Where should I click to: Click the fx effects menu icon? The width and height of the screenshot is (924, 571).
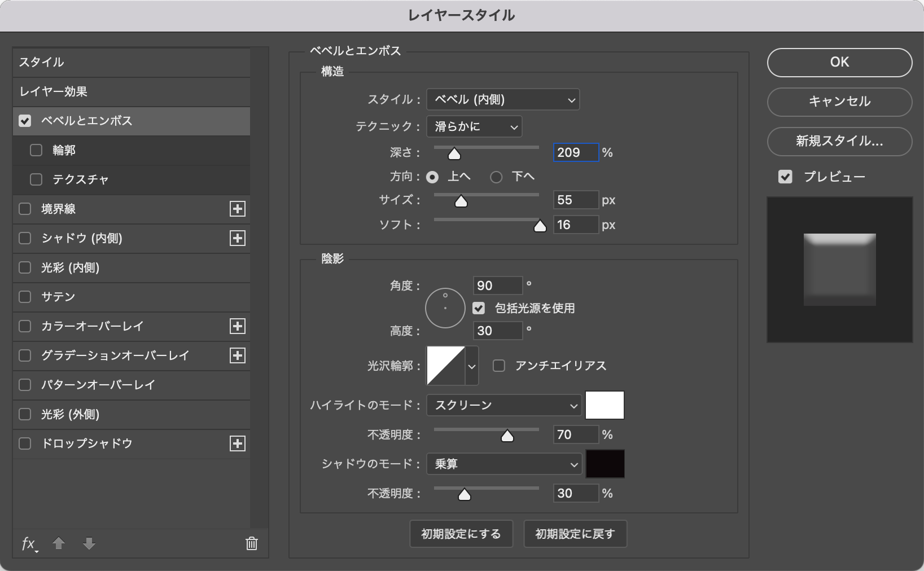click(28, 543)
